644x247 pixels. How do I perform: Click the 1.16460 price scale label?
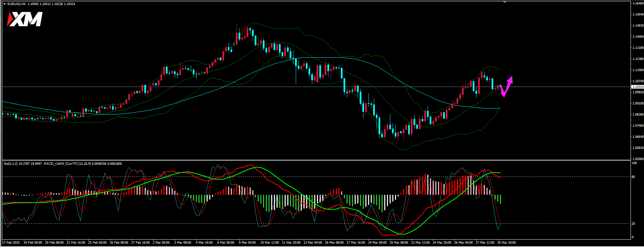(638, 3)
